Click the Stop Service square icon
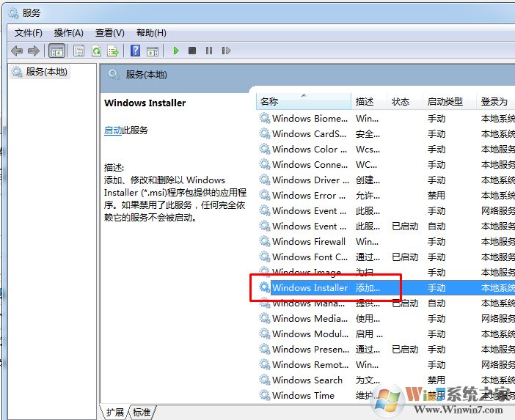Viewport: 515px width, 420px height. click(192, 51)
